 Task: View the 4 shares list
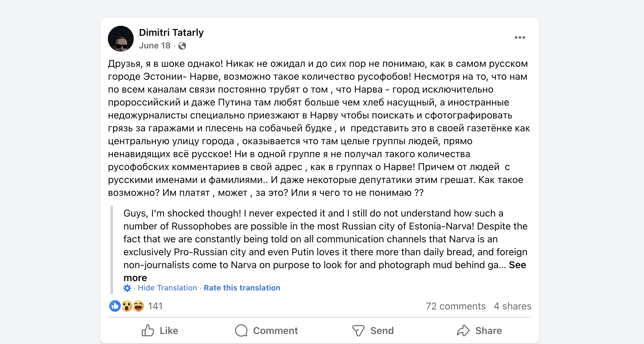[x=512, y=306]
